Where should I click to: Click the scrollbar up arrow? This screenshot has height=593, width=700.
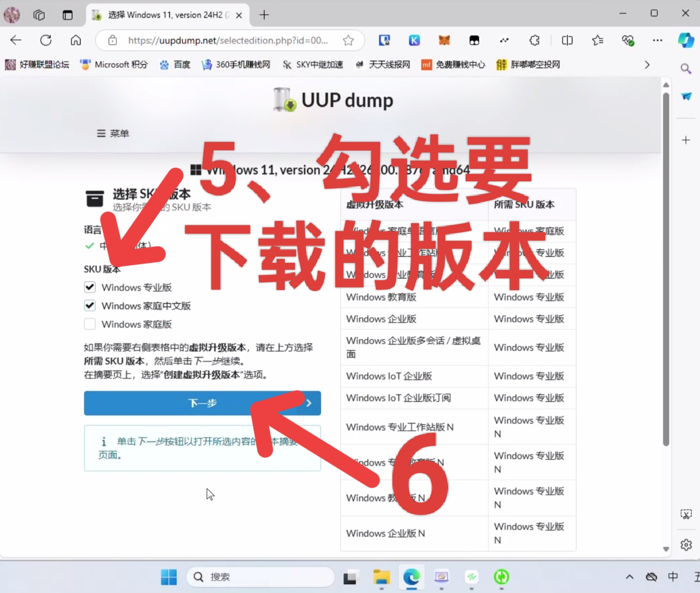(666, 85)
